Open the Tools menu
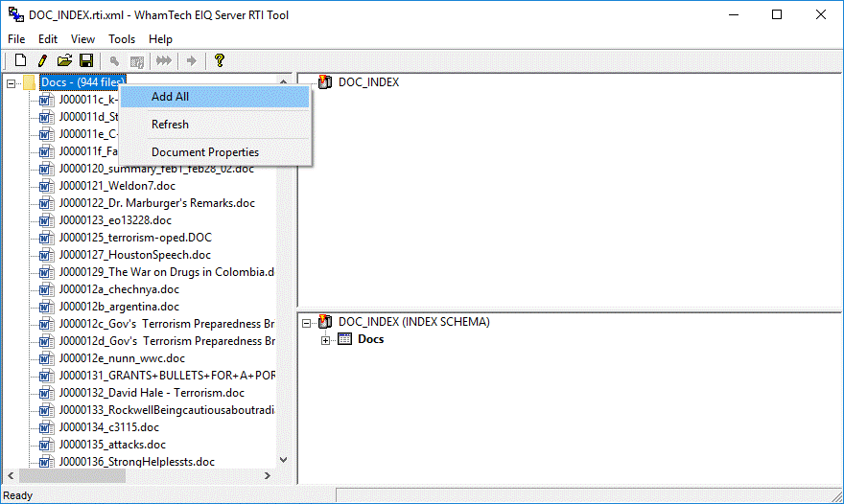844x504 pixels. click(x=122, y=39)
